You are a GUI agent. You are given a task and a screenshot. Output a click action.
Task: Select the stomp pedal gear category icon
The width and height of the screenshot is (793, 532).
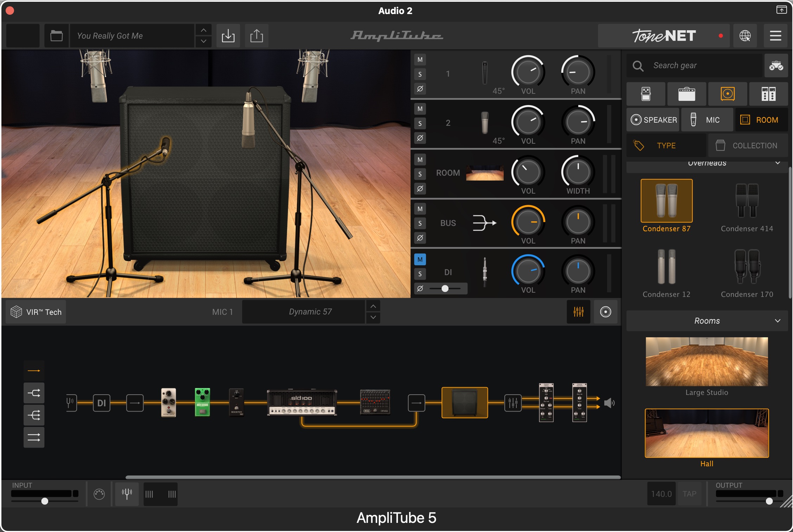646,94
